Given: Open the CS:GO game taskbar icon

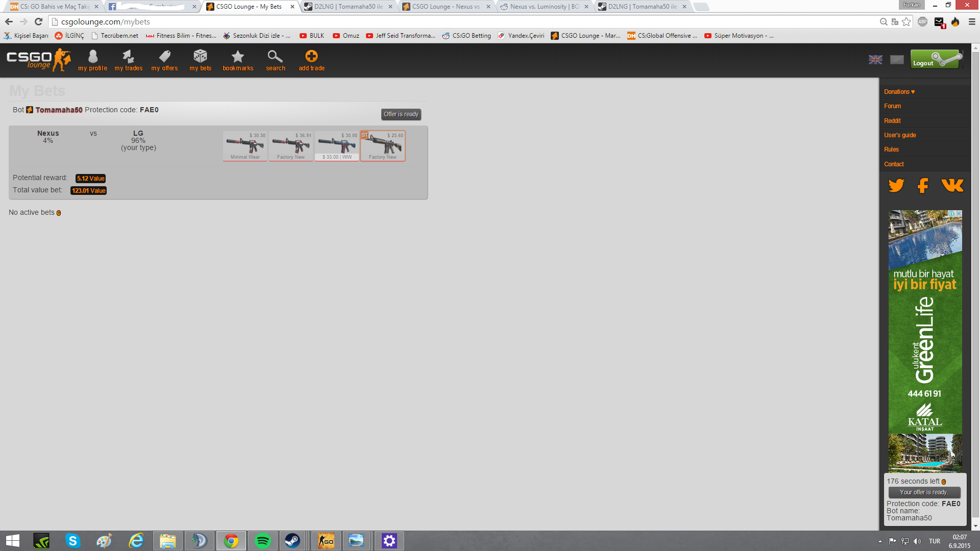Looking at the screenshot, I should pos(326,541).
